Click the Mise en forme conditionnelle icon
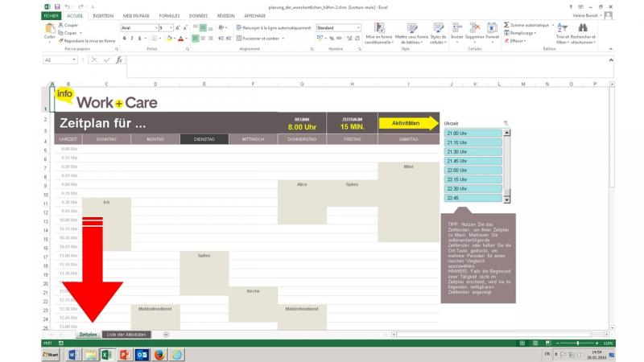The image size is (644, 362). click(378, 29)
